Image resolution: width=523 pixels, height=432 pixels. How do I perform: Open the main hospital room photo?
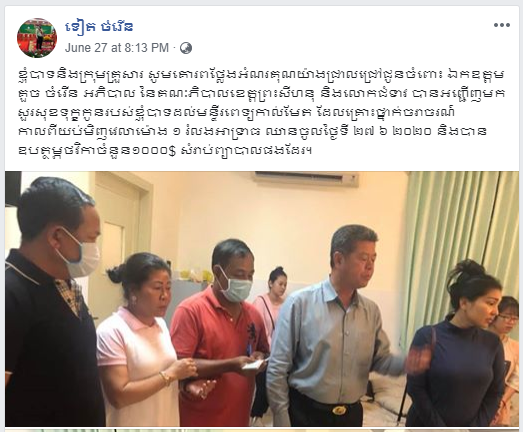point(262,299)
